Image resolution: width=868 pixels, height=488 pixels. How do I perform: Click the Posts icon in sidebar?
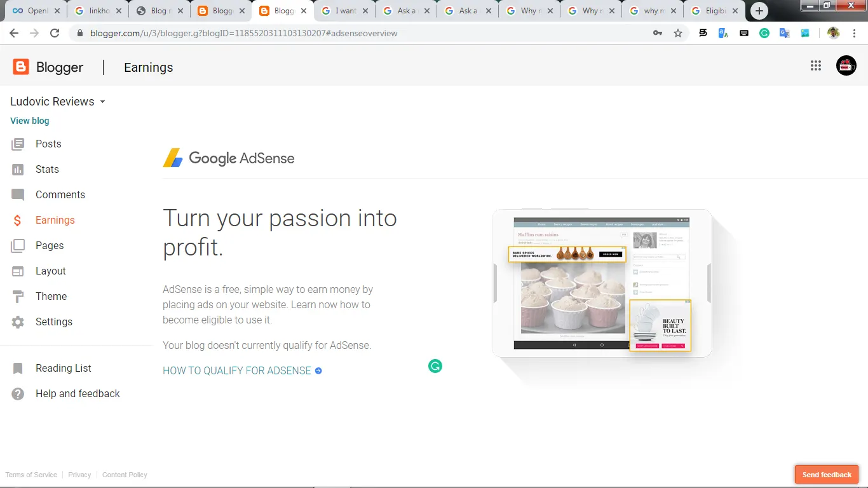pos(18,144)
